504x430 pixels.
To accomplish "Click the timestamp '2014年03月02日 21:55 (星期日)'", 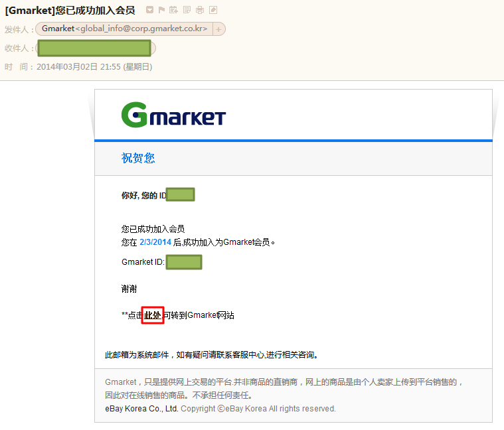I will click(x=94, y=67).
